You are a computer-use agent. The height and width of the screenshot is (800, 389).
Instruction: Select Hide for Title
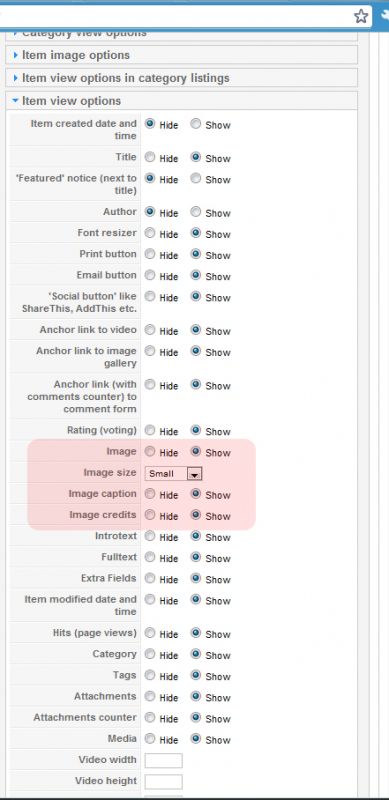[x=150, y=157]
